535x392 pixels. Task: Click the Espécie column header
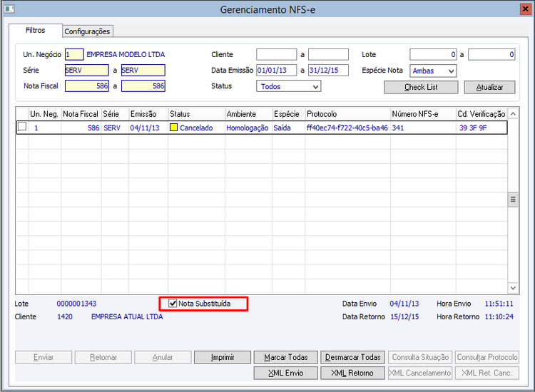click(289, 114)
